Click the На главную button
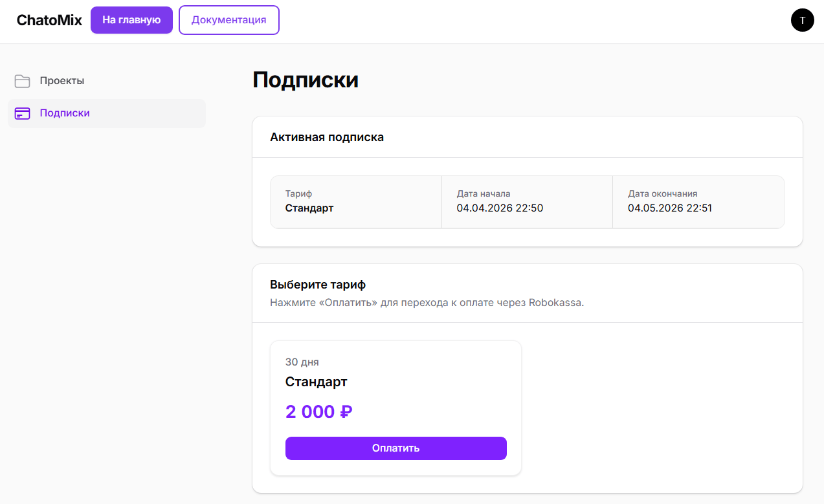 click(x=131, y=20)
